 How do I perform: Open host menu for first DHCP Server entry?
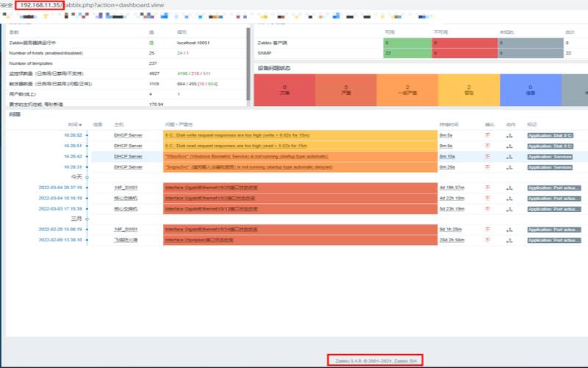click(x=127, y=135)
